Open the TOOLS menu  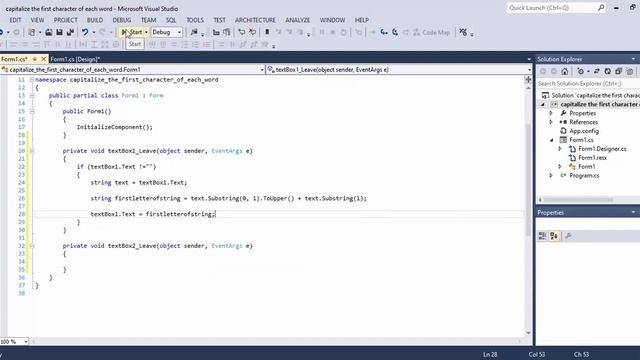[195, 20]
